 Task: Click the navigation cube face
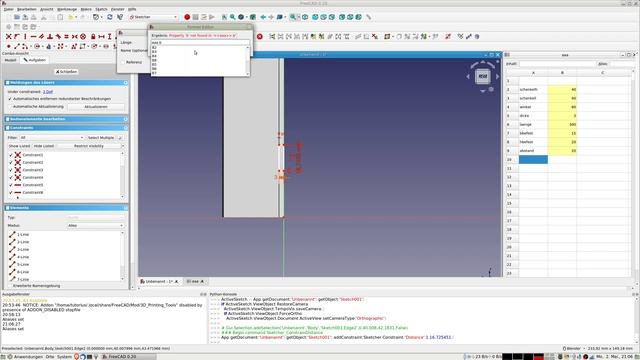tap(482, 76)
